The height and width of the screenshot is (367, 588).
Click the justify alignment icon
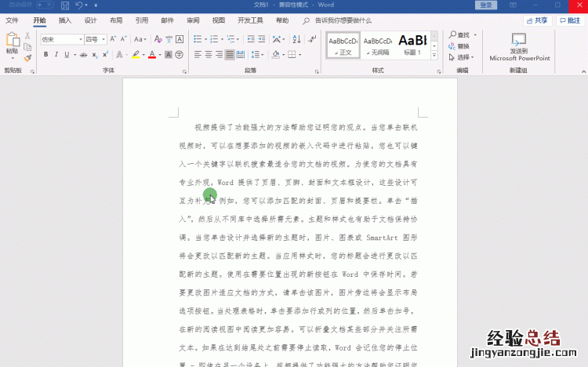click(230, 55)
